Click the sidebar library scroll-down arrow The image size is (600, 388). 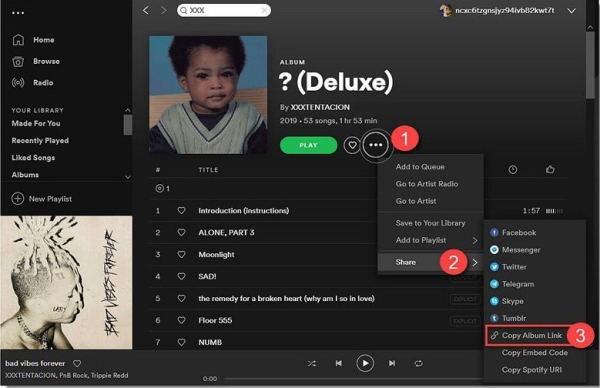tap(128, 177)
